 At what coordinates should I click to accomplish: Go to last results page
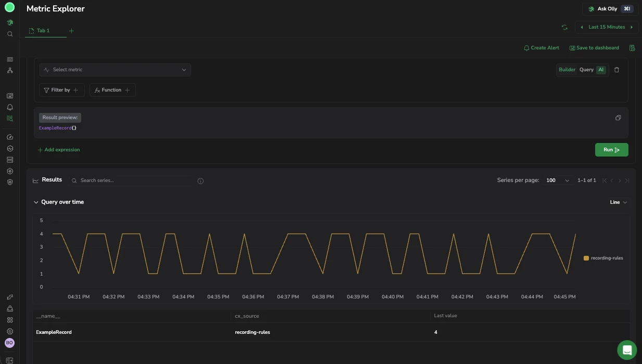click(x=627, y=180)
